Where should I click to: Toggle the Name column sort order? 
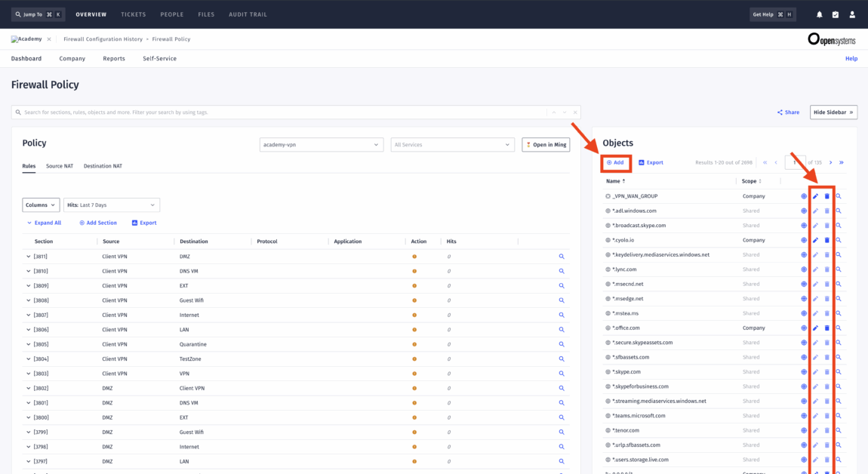coord(623,181)
